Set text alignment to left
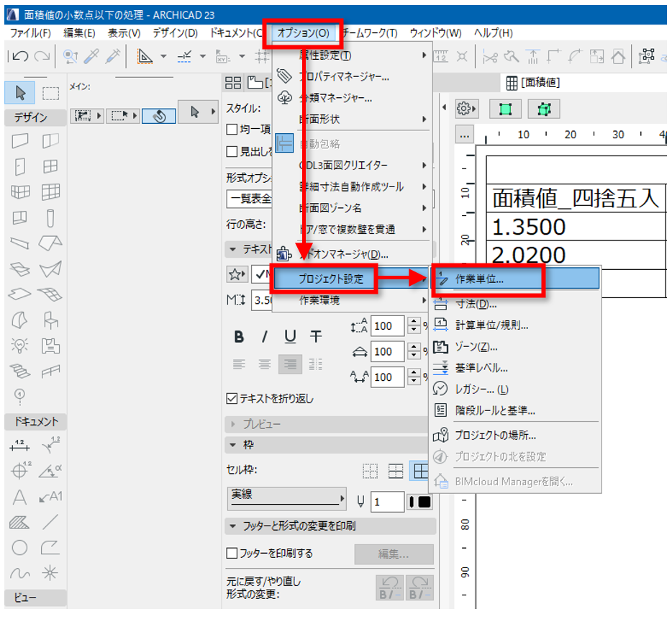The width and height of the screenshot is (672, 617). click(x=239, y=364)
